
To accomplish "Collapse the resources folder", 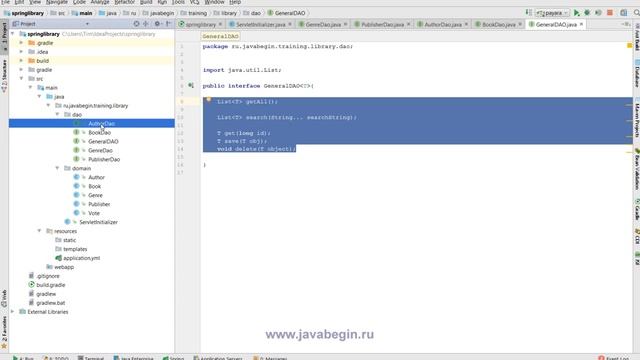I will click(39, 231).
